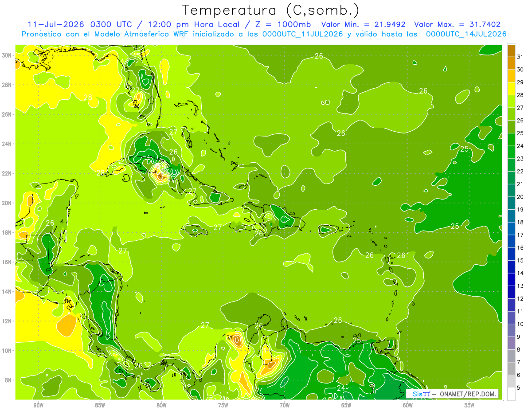
Task: Click the color bar scale value '29'
Action: click(520, 82)
